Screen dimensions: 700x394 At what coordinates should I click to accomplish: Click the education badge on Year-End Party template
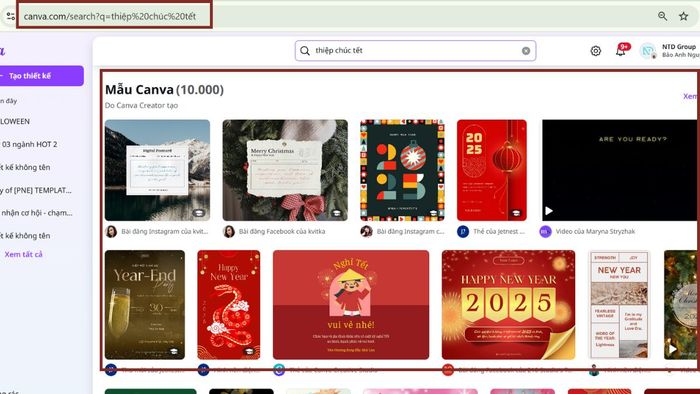pyautogui.click(x=174, y=352)
